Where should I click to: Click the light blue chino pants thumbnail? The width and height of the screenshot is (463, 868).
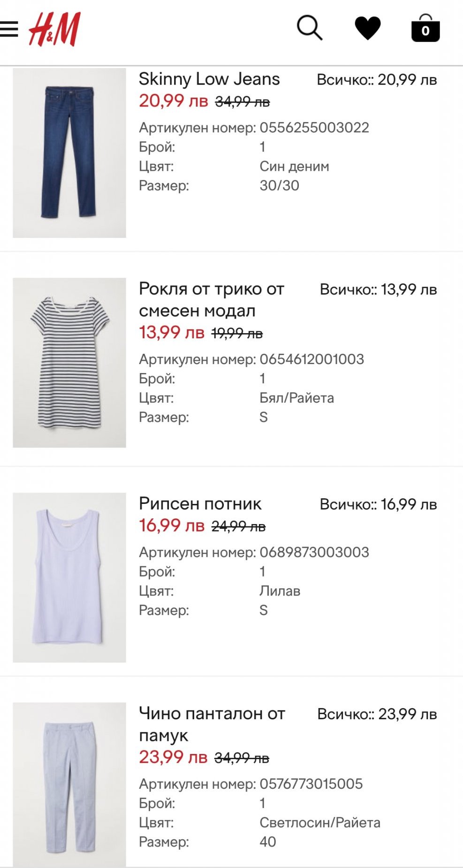point(69,784)
